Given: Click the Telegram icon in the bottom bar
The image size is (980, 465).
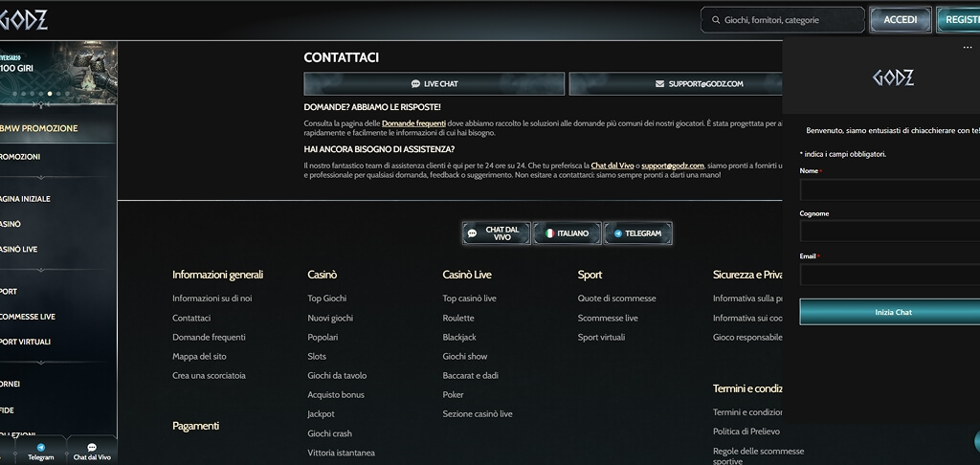Looking at the screenshot, I should point(40,448).
